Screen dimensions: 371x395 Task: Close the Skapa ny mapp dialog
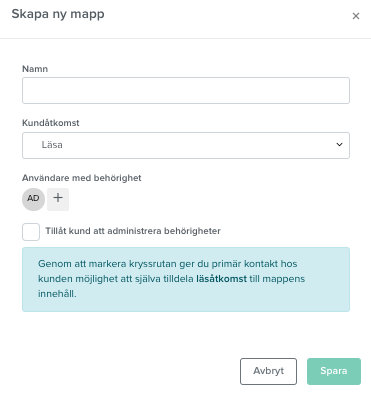tap(356, 16)
